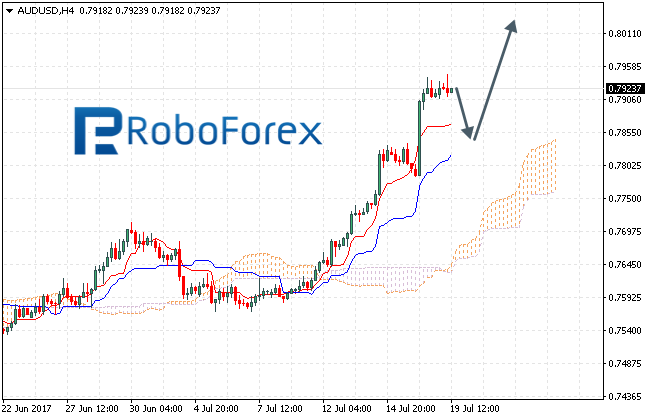Select the 30 Jun 04:00 time label
The height and width of the screenshot is (420, 646).
(x=156, y=409)
